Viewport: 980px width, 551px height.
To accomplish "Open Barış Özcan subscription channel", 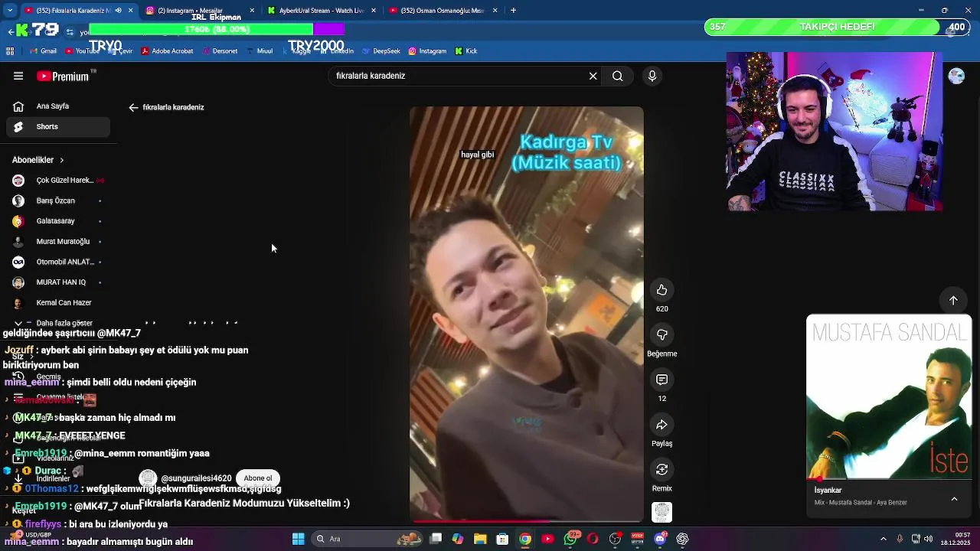I will [x=57, y=201].
